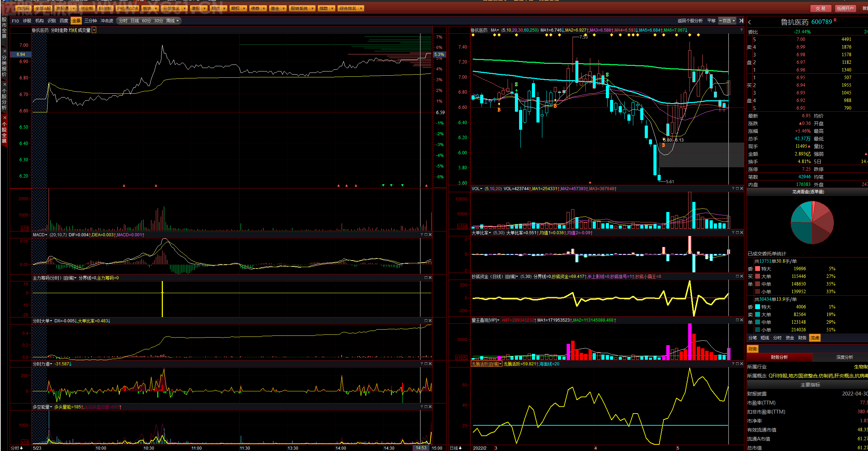Click the 交易 trade button
Image resolution: width=868 pixels, height=451 pixels.
(821, 8)
